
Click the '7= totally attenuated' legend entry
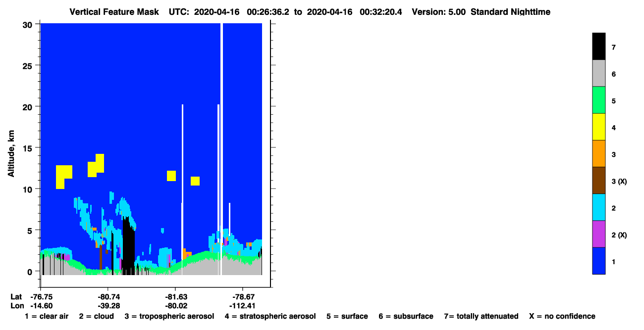[481, 316]
